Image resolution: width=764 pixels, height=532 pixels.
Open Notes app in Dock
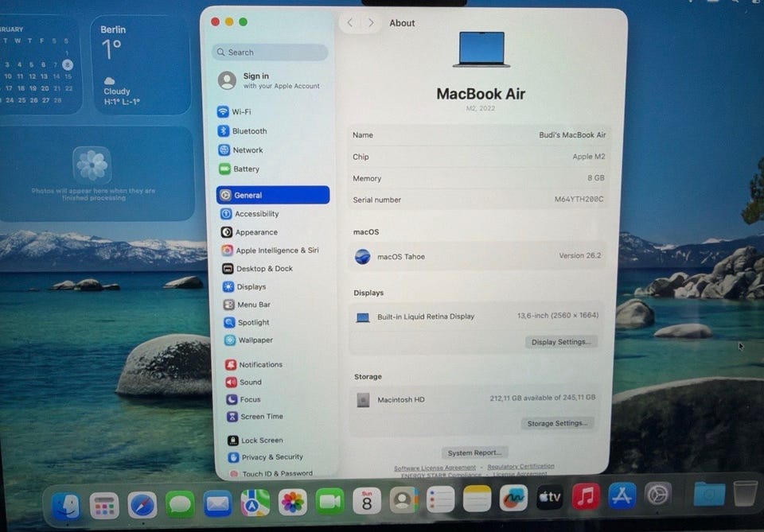click(x=477, y=499)
